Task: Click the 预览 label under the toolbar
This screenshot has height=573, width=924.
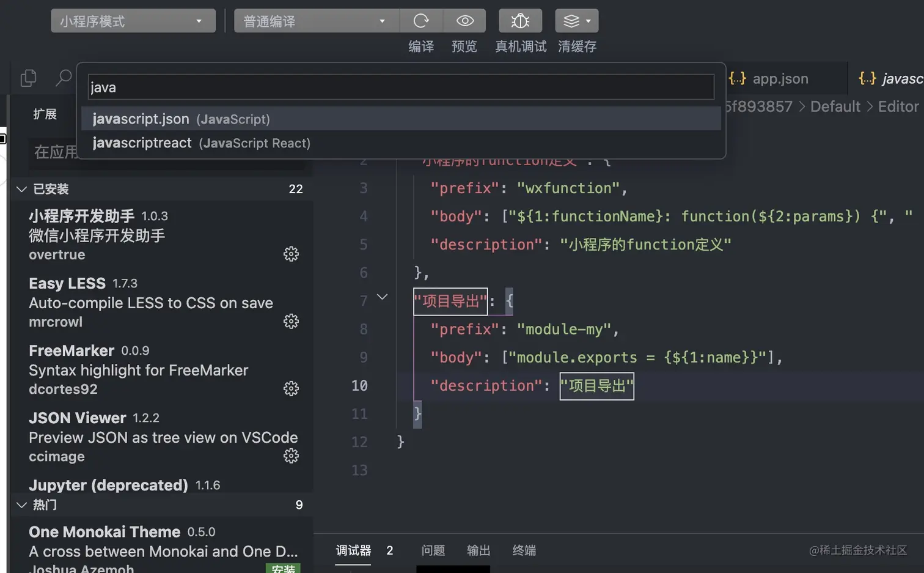Action: (464, 46)
